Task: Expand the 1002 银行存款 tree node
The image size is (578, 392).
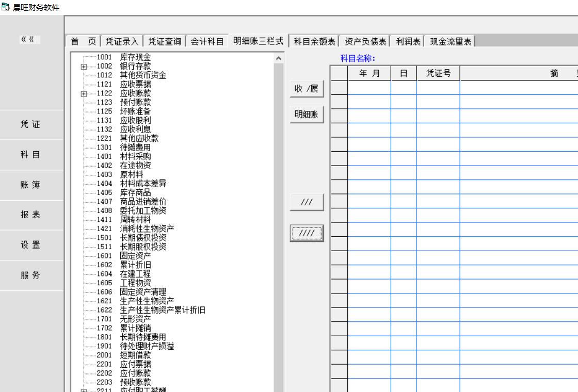Action: (84, 66)
